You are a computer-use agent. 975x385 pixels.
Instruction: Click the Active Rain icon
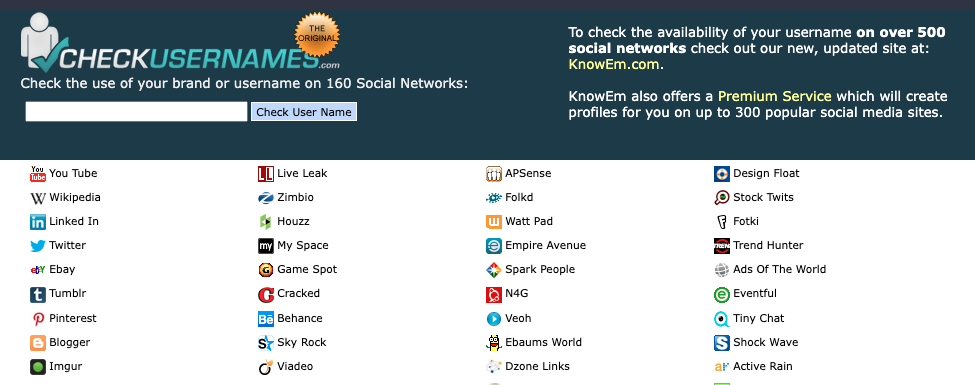(x=722, y=367)
